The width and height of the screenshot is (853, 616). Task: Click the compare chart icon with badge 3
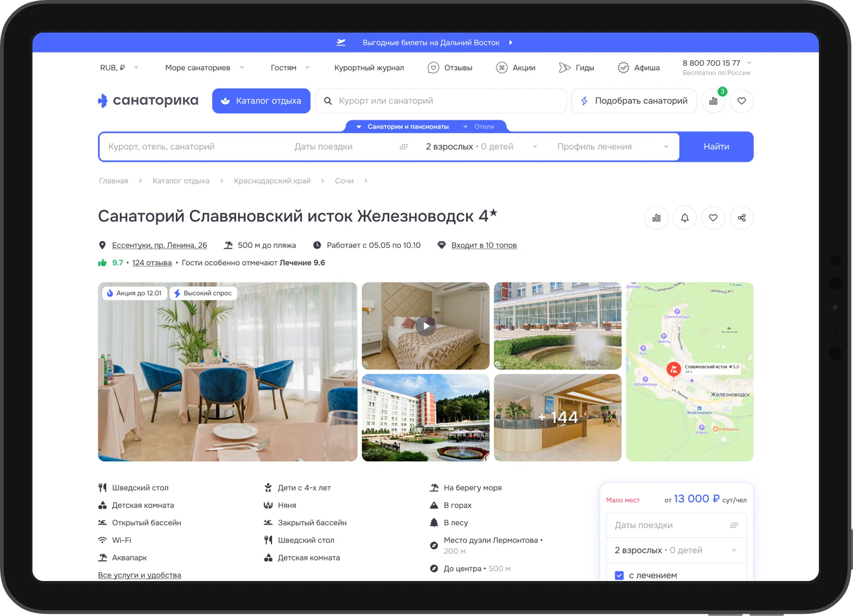coord(713,101)
